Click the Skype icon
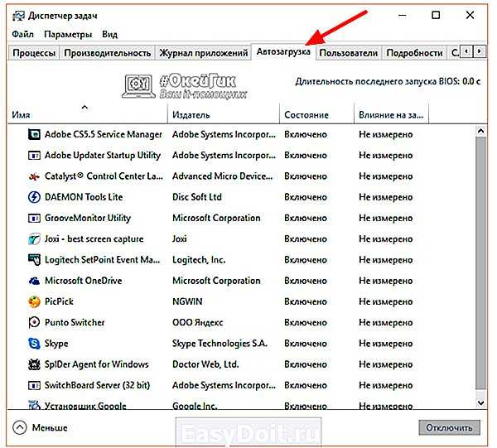This screenshot has width=497, height=448. [34, 344]
